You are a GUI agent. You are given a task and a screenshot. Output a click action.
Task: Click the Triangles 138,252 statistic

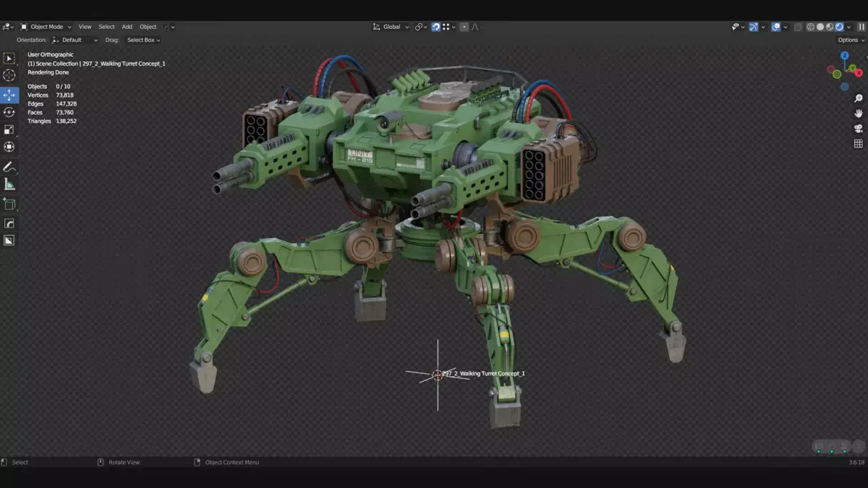point(52,121)
